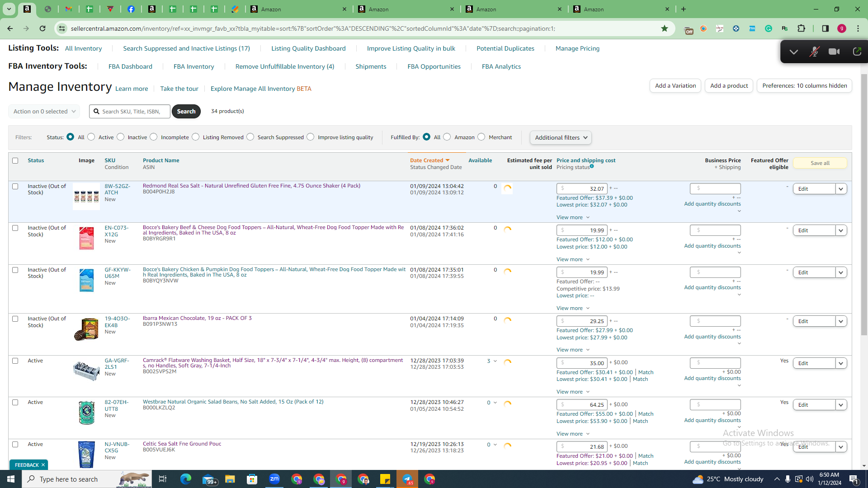
Task: Click the Save all button
Action: point(820,163)
